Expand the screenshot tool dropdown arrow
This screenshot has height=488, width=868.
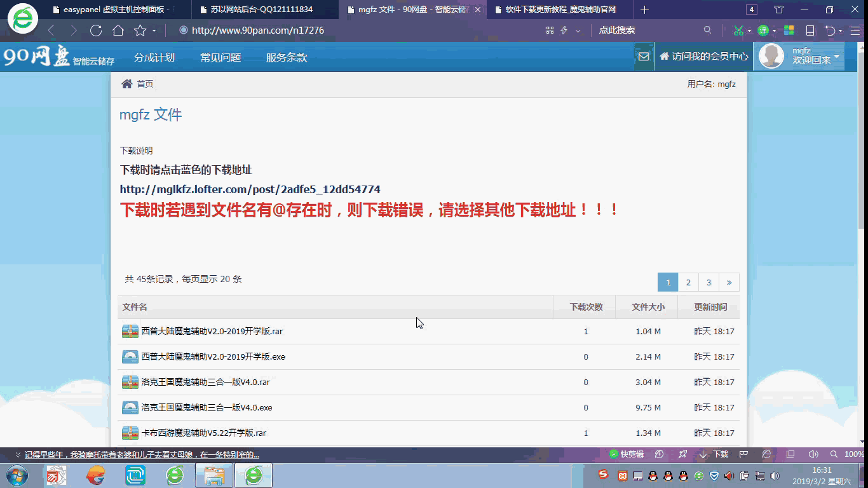point(749,30)
